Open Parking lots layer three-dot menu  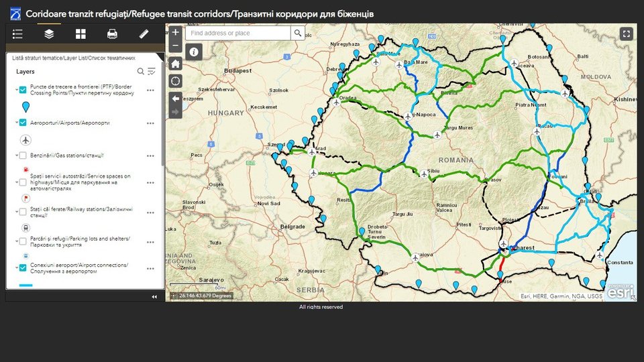[150, 242]
